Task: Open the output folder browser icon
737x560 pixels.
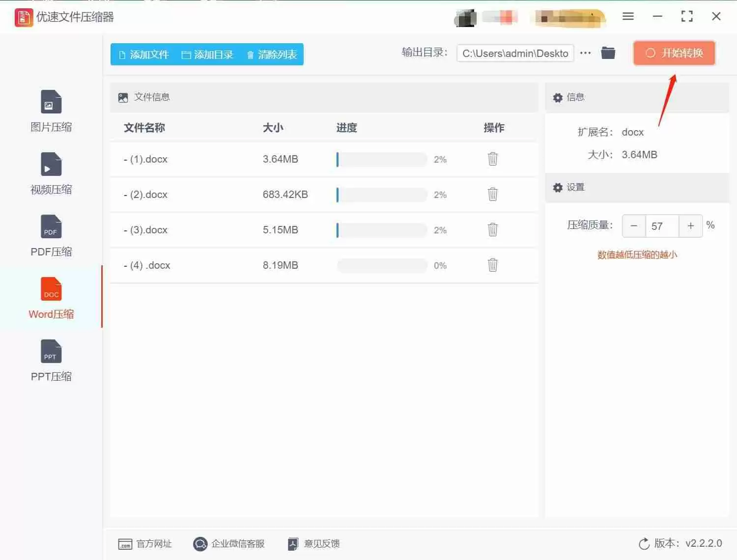Action: [608, 52]
